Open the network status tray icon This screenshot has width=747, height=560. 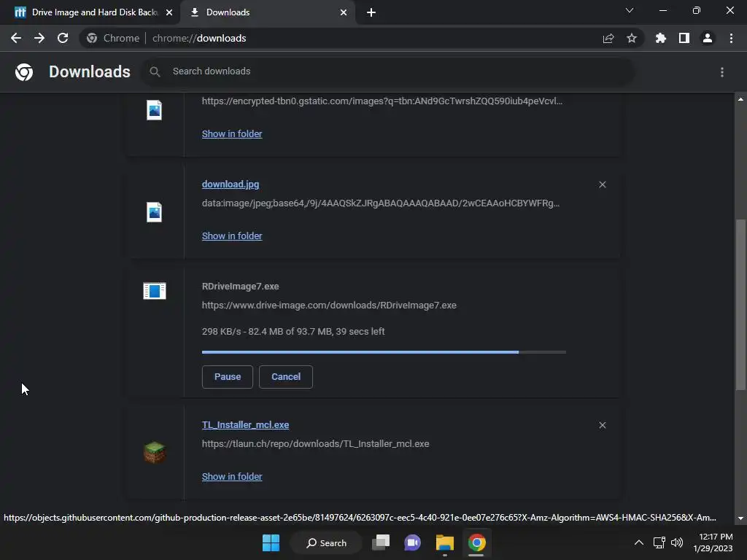(x=659, y=542)
